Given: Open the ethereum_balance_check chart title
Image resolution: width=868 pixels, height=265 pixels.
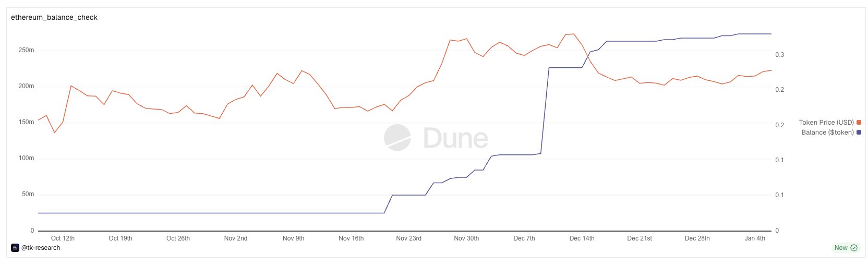Looking at the screenshot, I should tap(54, 17).
